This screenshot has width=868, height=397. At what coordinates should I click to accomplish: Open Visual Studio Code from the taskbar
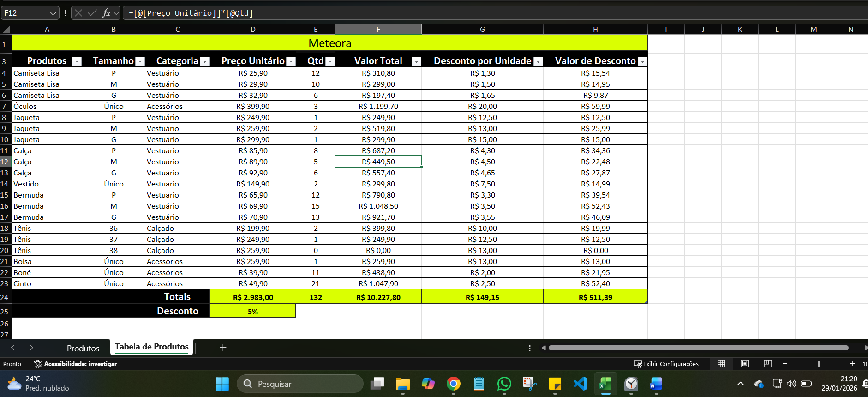coord(581,384)
